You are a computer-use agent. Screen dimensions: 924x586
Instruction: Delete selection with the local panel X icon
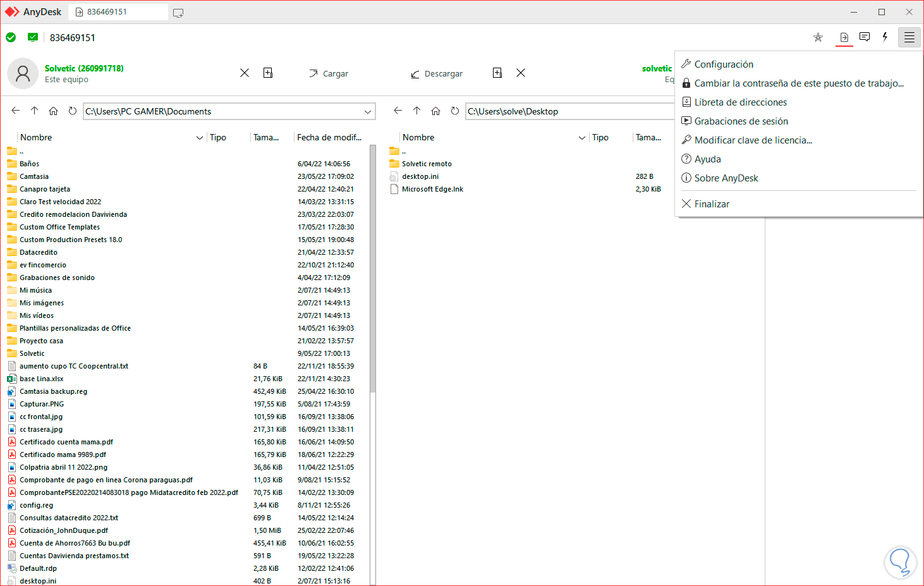click(245, 73)
